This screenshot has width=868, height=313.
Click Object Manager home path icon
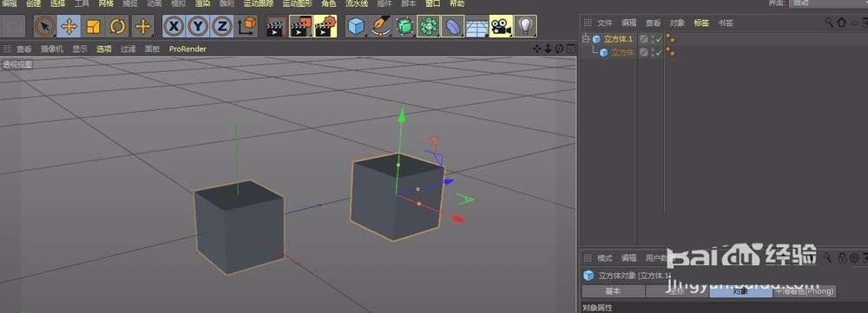841,23
